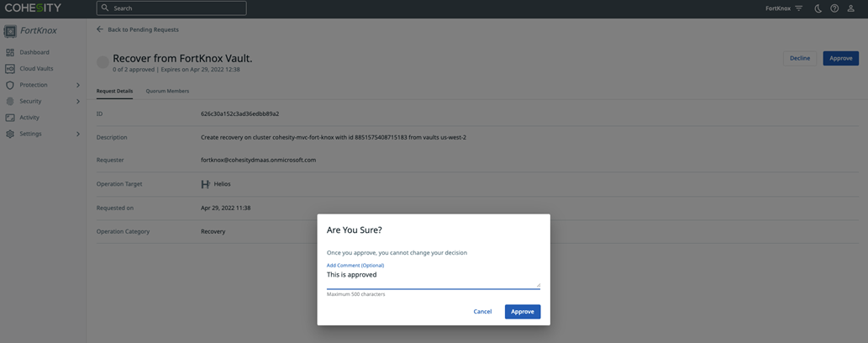Click the FortKnox account name in header
The height and width of the screenshot is (343, 868).
[778, 8]
